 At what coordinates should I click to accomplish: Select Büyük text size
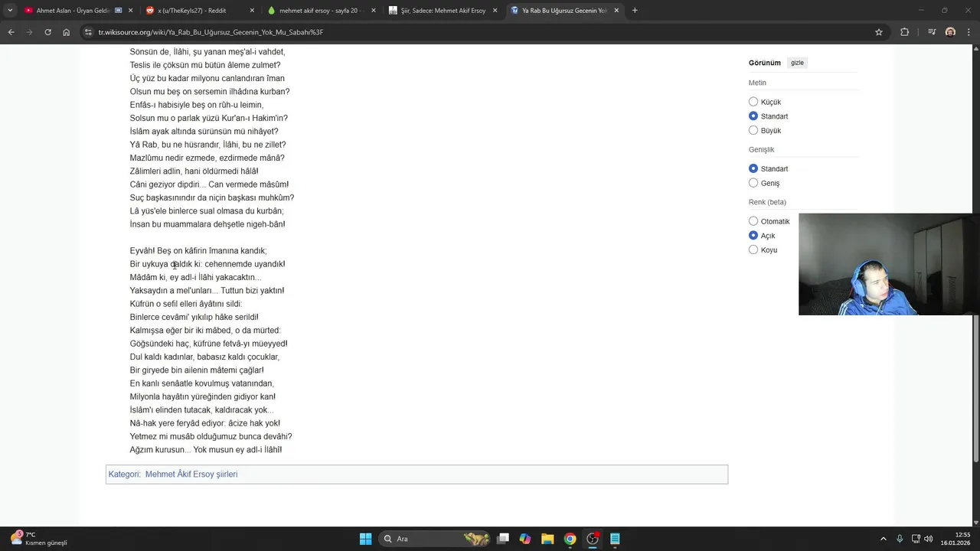(x=753, y=131)
